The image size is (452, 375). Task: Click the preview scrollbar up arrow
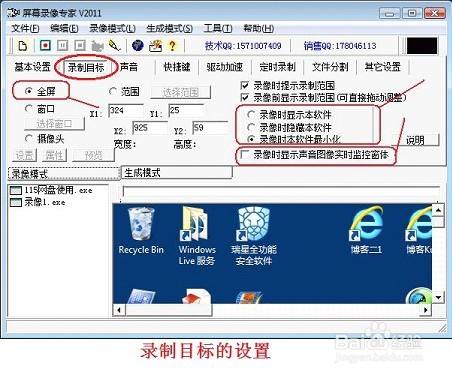pyautogui.click(x=438, y=210)
